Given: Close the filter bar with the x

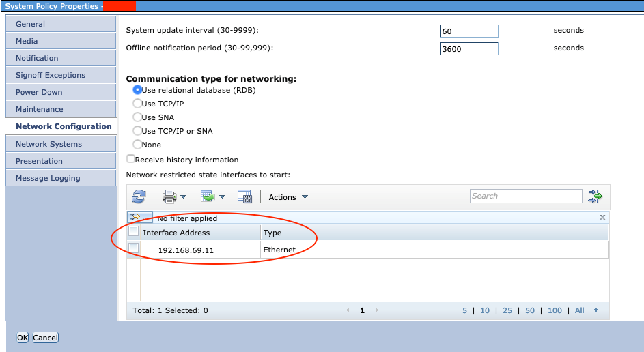Looking at the screenshot, I should pyautogui.click(x=602, y=218).
